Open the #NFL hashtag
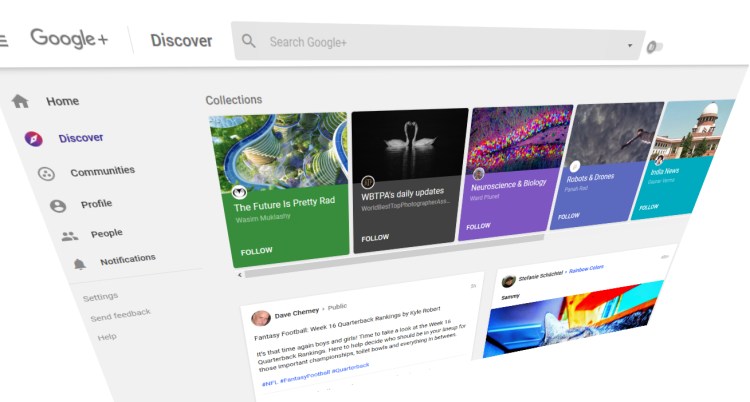The height and width of the screenshot is (402, 750). [x=270, y=383]
